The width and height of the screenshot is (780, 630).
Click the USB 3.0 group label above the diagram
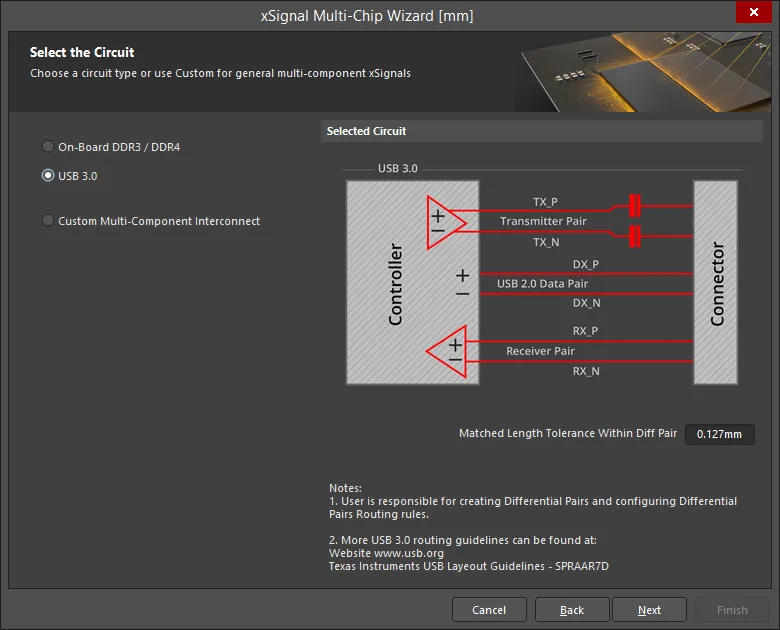coord(397,168)
